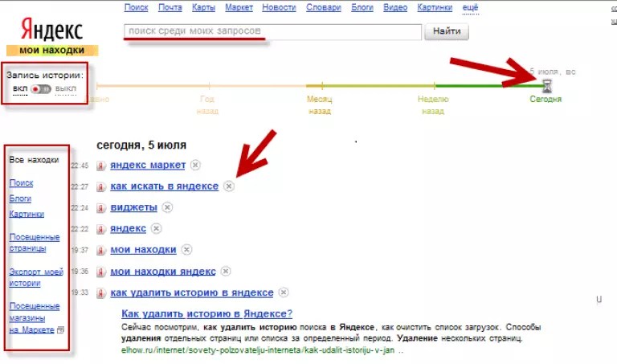Remove the 'мои находки' entry at 19:37

(186, 249)
